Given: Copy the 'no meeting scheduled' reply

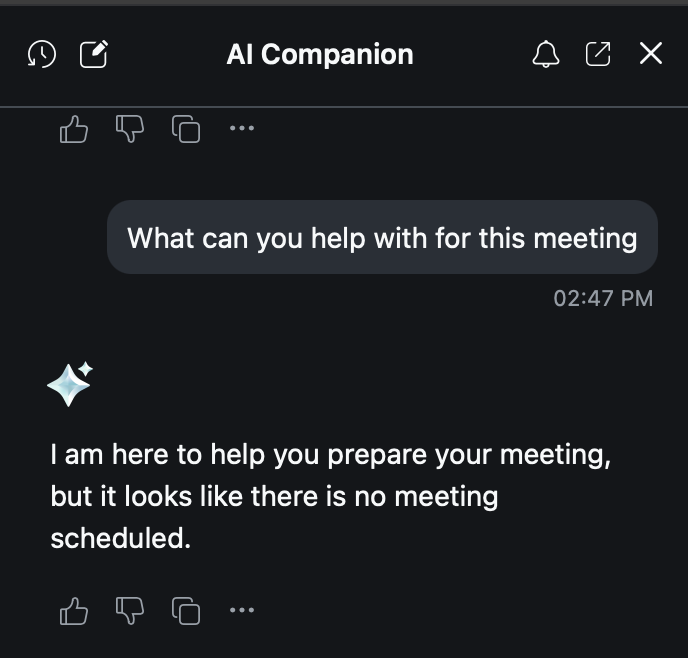Looking at the screenshot, I should (186, 610).
